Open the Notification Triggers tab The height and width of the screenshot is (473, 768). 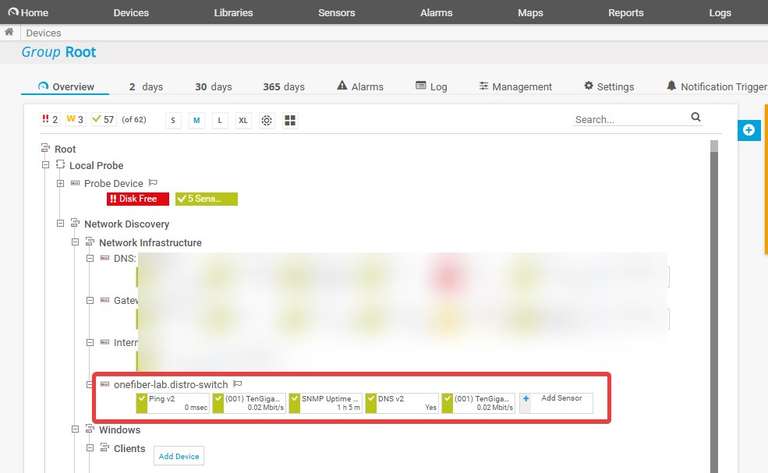717,87
